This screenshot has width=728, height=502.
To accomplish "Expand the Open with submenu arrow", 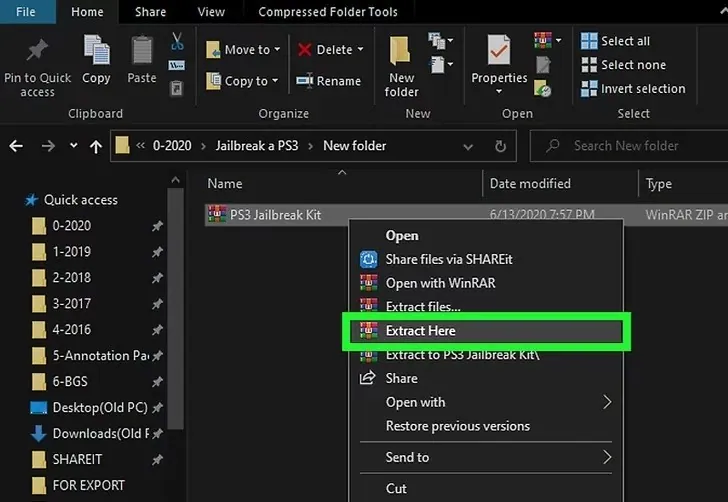I will [x=607, y=402].
